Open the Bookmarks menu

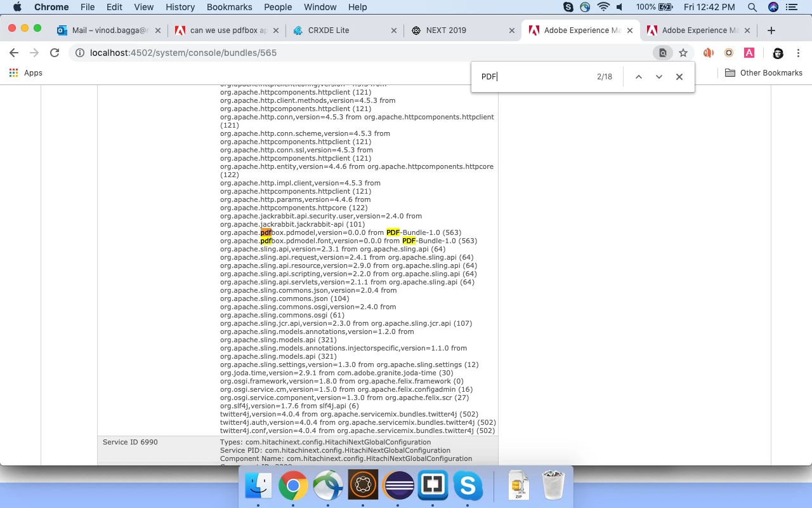(229, 7)
